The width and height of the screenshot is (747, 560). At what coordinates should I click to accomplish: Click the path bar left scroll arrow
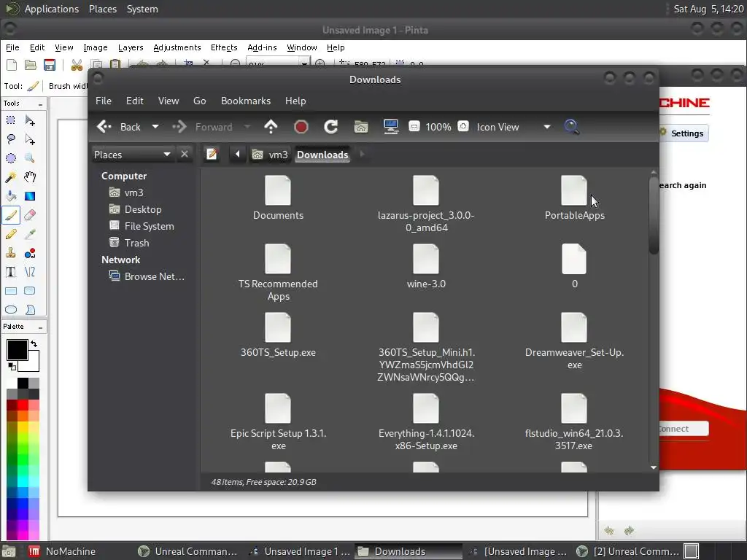point(237,155)
